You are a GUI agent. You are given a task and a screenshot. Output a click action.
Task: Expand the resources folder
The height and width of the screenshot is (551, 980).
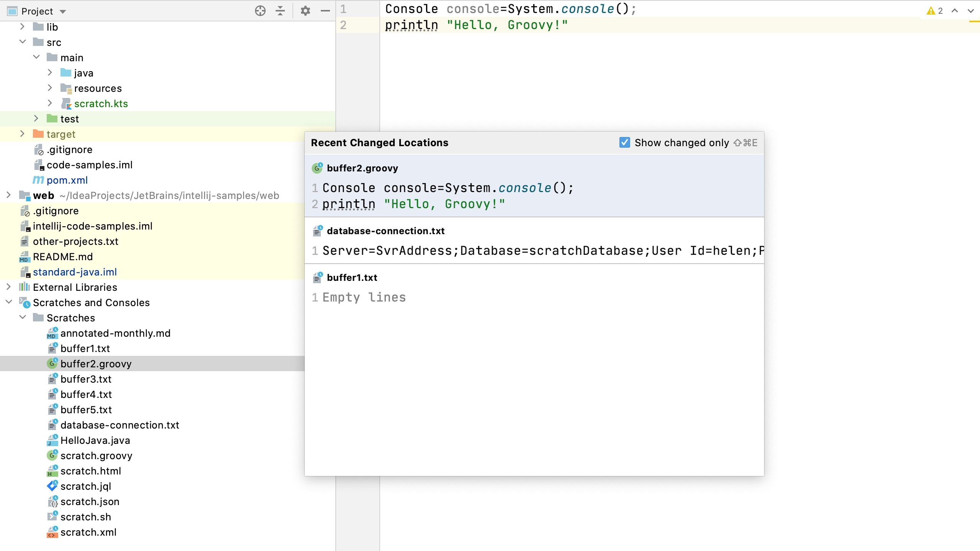(50, 88)
